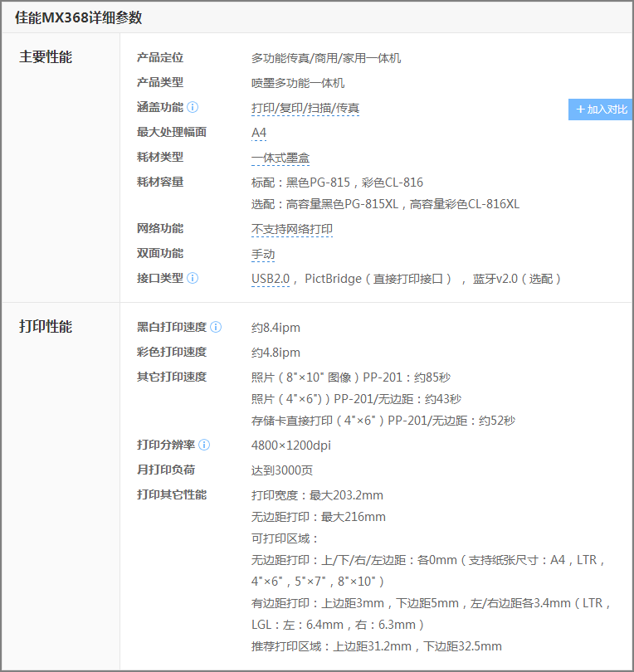Screen dimensions: 634x672
Task: Select the 产品定位 label
Action: point(160,57)
